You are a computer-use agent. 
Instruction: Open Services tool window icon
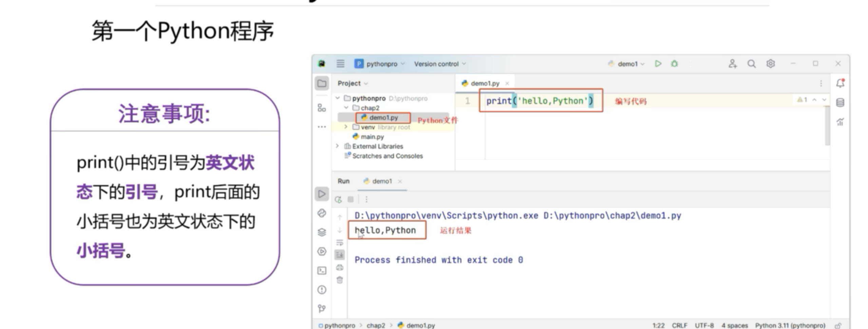coord(322,251)
